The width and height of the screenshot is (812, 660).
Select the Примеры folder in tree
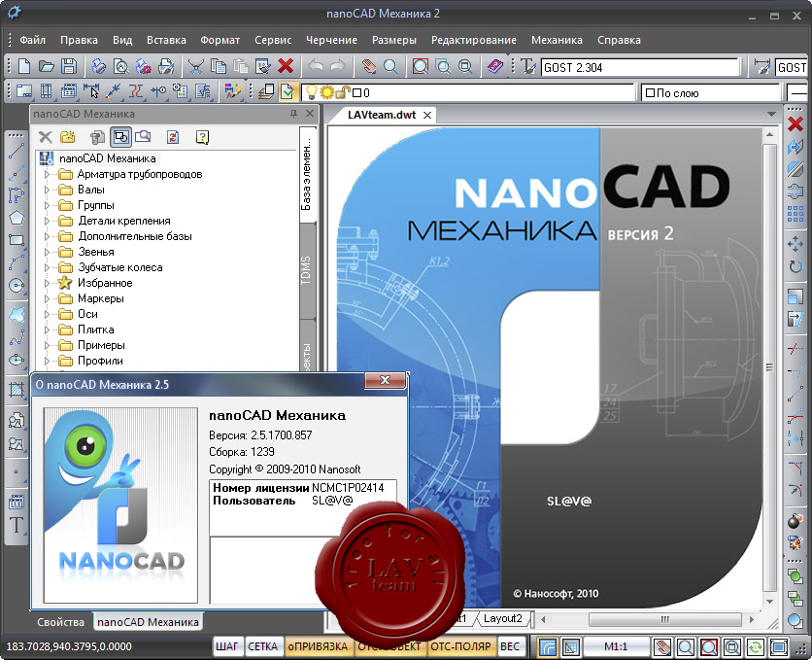(101, 345)
